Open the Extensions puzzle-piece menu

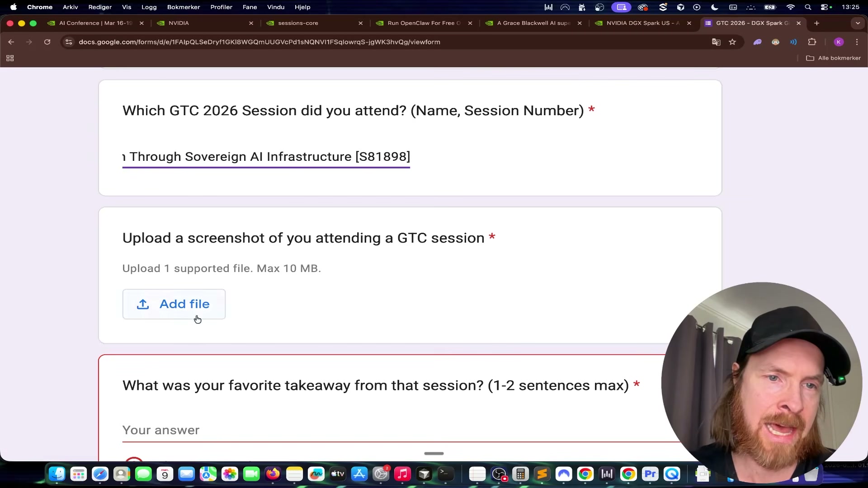point(812,42)
